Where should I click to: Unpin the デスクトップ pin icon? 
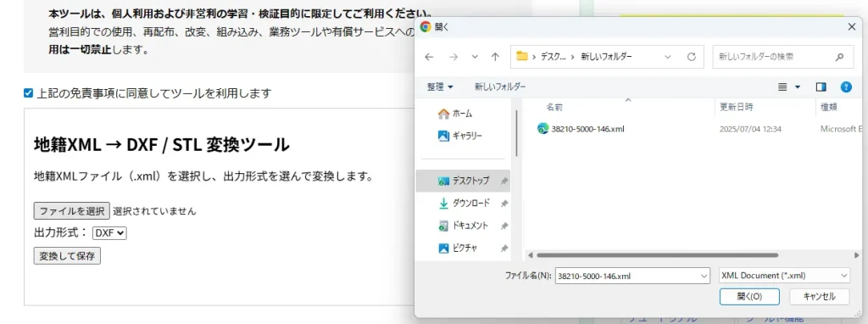[504, 182]
